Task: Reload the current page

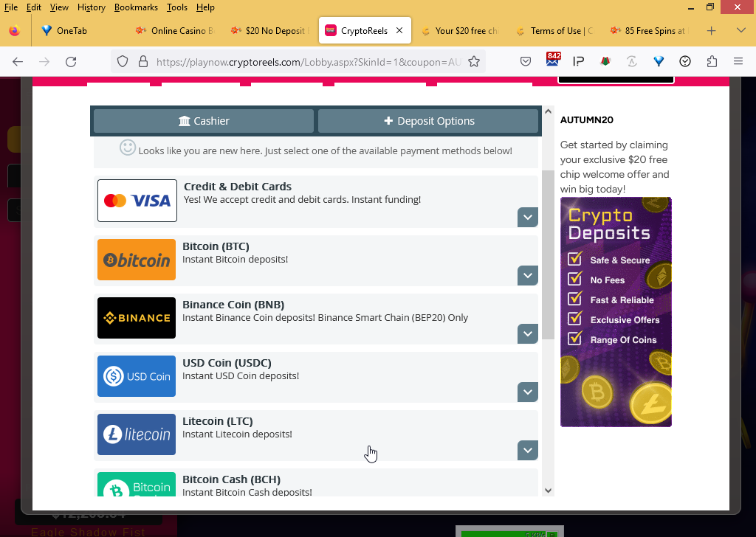Action: pyautogui.click(x=71, y=62)
